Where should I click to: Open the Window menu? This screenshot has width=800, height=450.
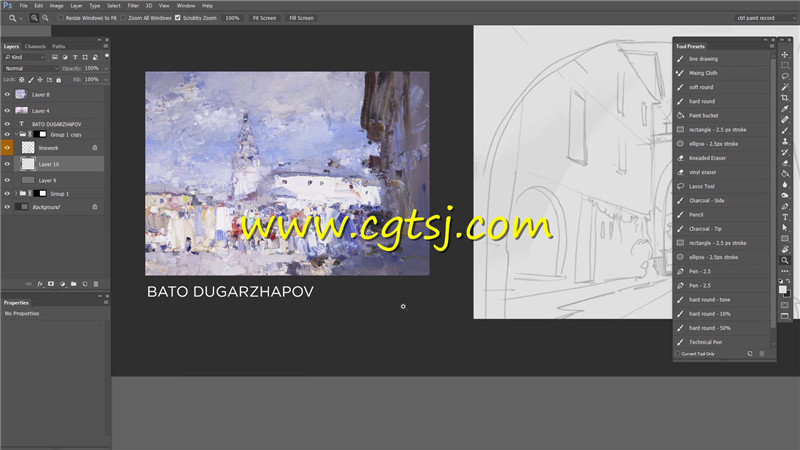186,6
